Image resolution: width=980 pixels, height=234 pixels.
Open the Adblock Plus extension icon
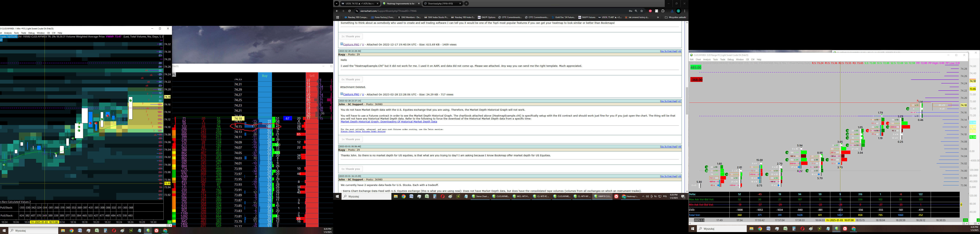point(650,11)
